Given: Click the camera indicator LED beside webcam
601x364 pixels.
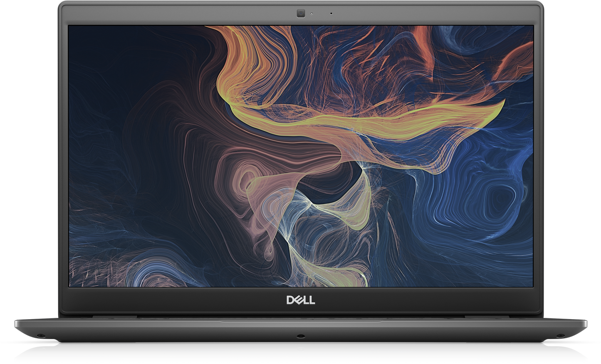Looking at the screenshot, I should pos(312,13).
